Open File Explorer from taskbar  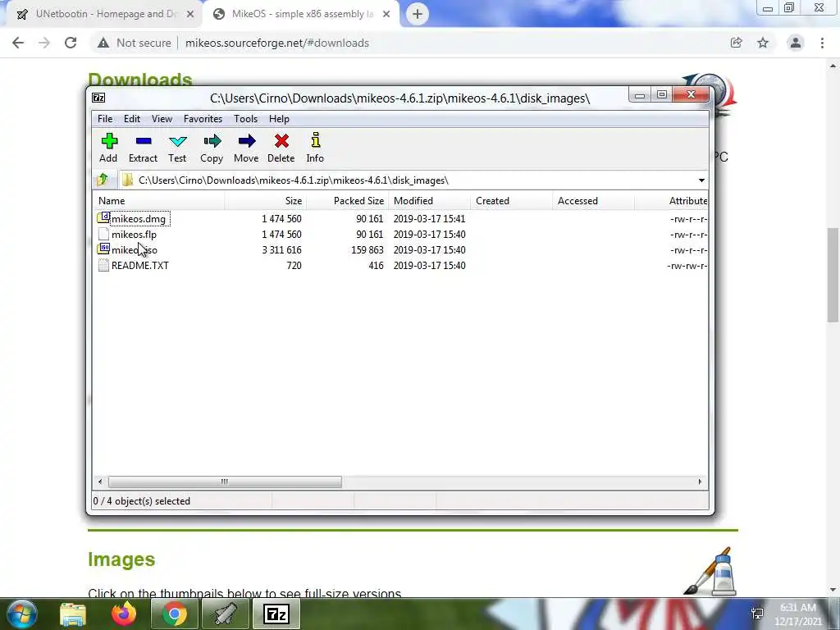(x=73, y=614)
